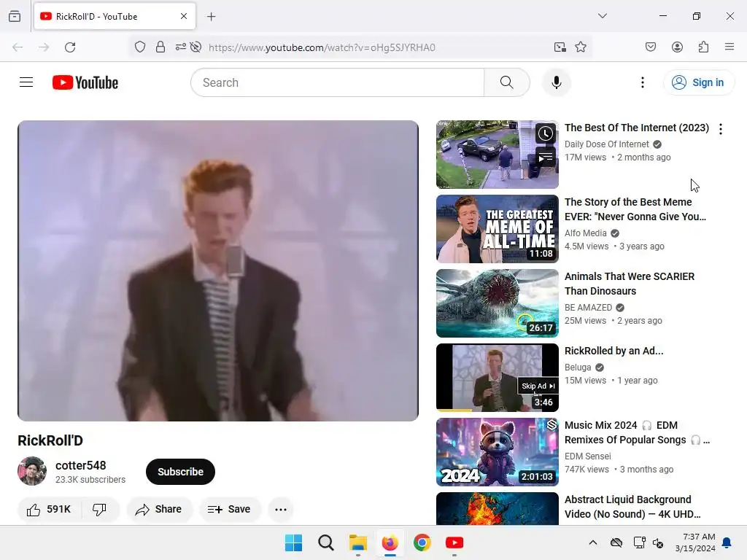The width and height of the screenshot is (747, 560).
Task: Open the Firefox application menu
Action: pyautogui.click(x=729, y=47)
